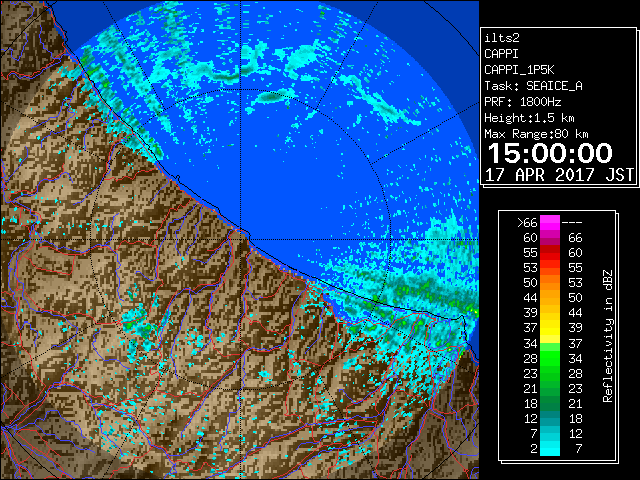Pick the bright green swatch between 28 and 34

tap(550, 358)
